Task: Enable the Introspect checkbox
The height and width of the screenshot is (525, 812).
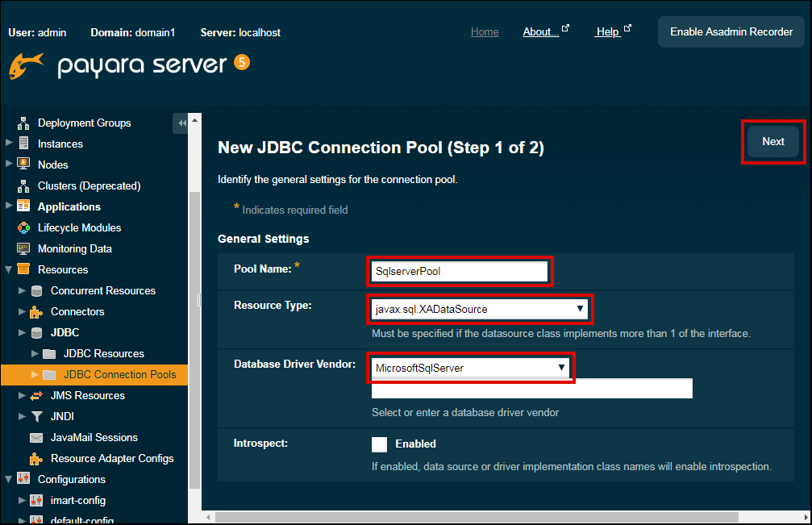Action: tap(380, 444)
